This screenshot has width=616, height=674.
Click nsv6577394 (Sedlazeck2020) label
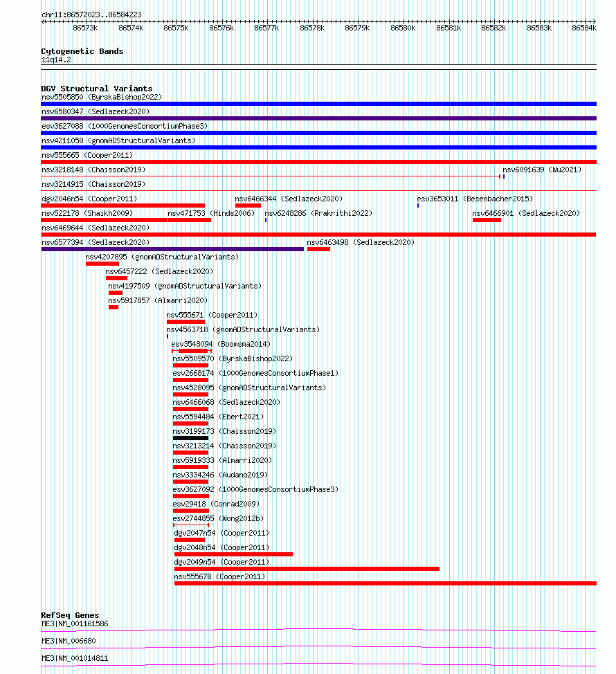click(96, 242)
